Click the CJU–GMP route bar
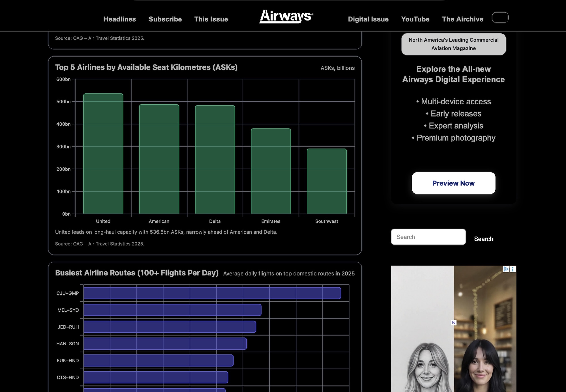The image size is (566, 392). pyautogui.click(x=212, y=293)
